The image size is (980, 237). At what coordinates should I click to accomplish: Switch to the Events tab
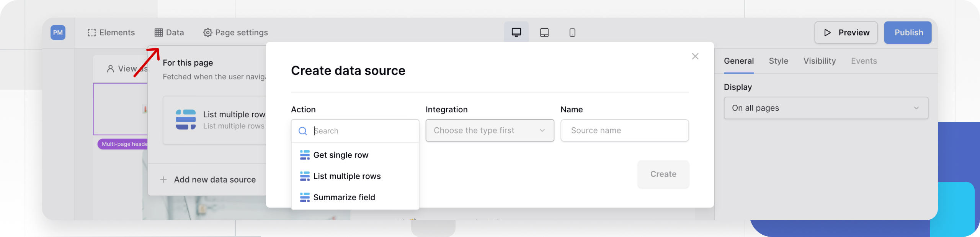tap(864, 61)
